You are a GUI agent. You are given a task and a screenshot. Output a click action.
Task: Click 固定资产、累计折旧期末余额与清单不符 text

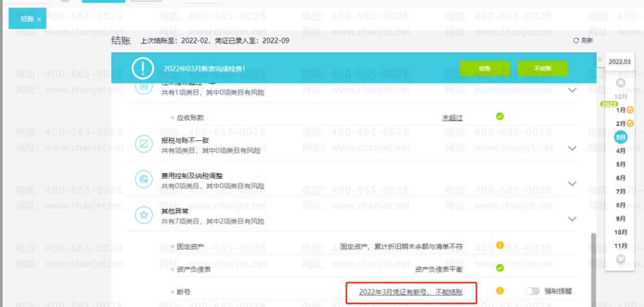(401, 246)
